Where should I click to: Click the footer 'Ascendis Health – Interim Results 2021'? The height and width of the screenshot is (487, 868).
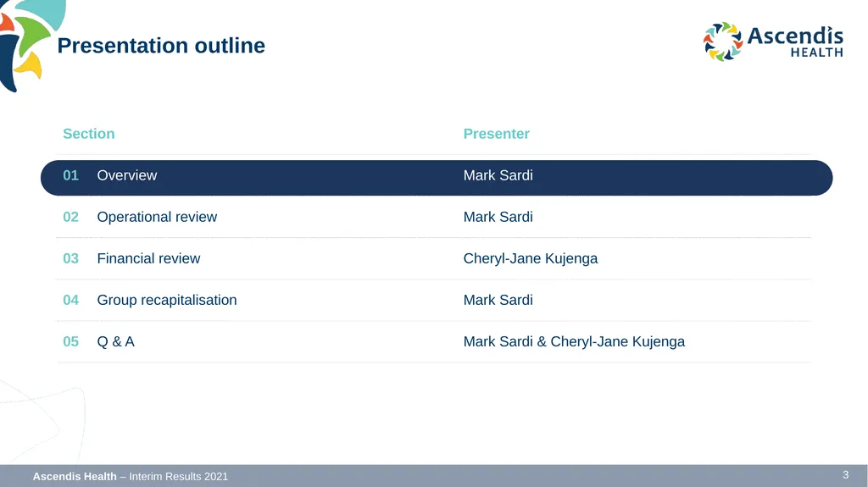tap(130, 477)
